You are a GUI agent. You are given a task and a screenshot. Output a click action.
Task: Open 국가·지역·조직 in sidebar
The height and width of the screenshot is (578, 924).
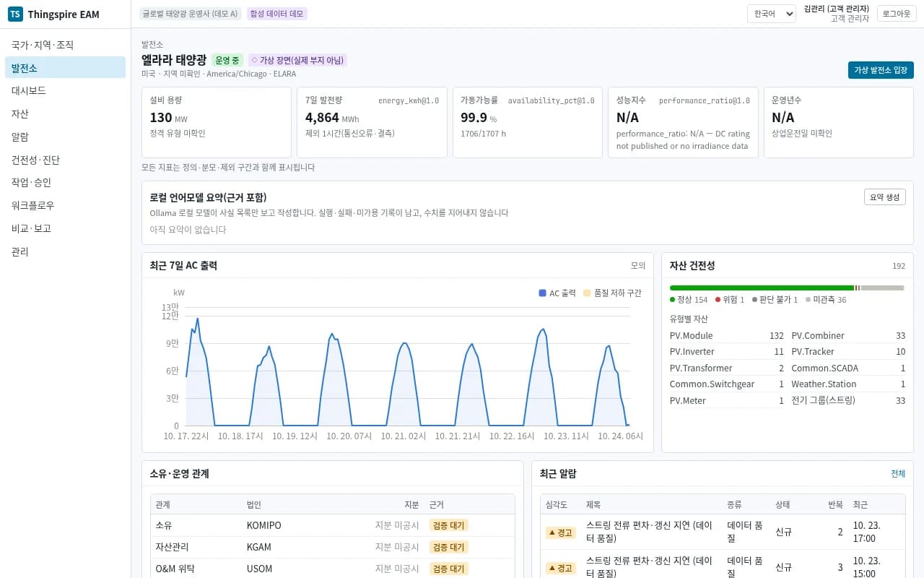pos(65,45)
